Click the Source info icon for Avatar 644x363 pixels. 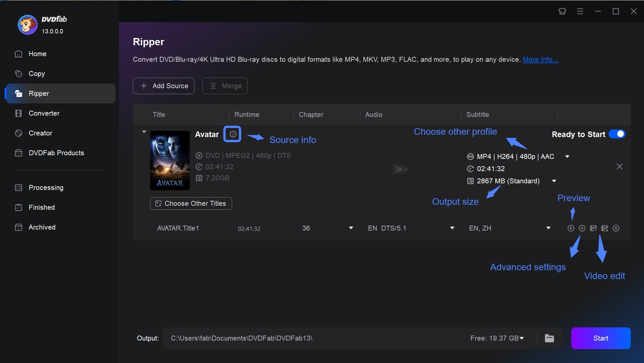(232, 133)
